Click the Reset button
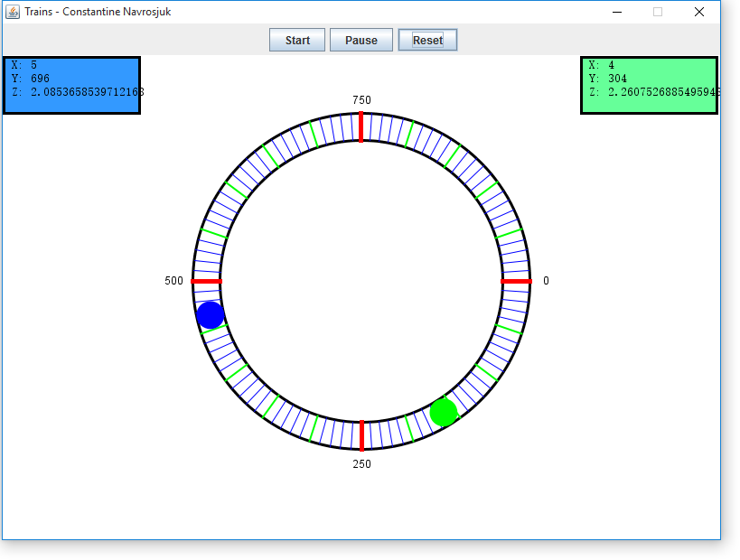Viewport: 740px width, 560px height. [x=427, y=41]
